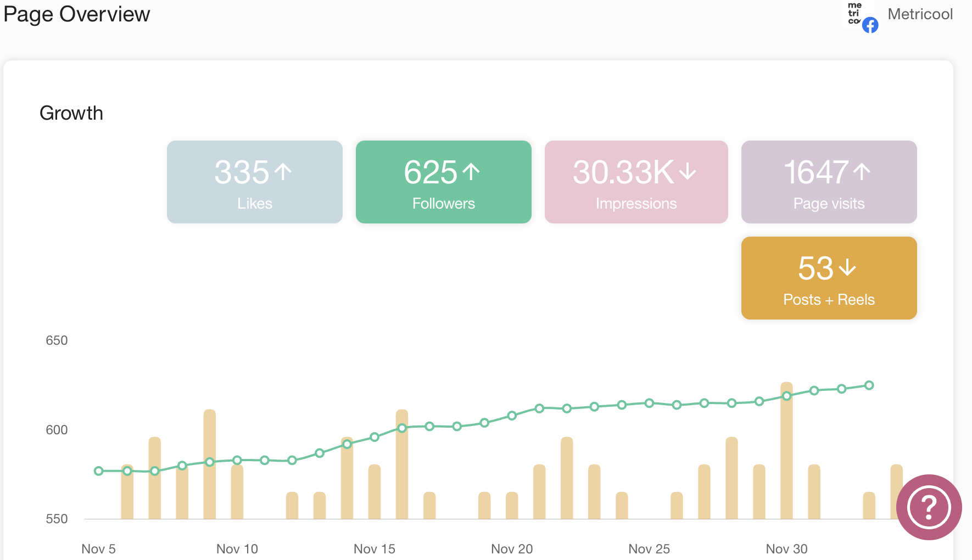Click the tallest posts bar near Nov 30
The width and height of the screenshot is (972, 560).
[x=787, y=450]
